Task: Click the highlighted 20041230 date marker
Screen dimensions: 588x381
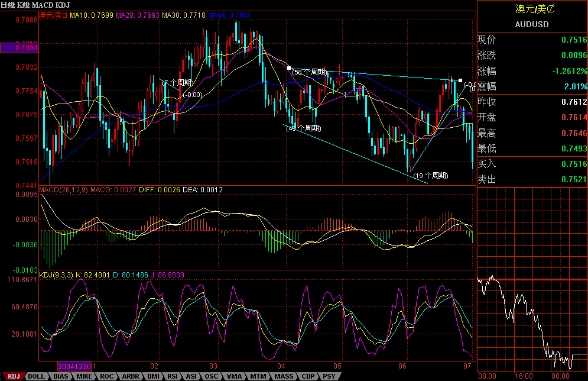Action: (x=74, y=367)
